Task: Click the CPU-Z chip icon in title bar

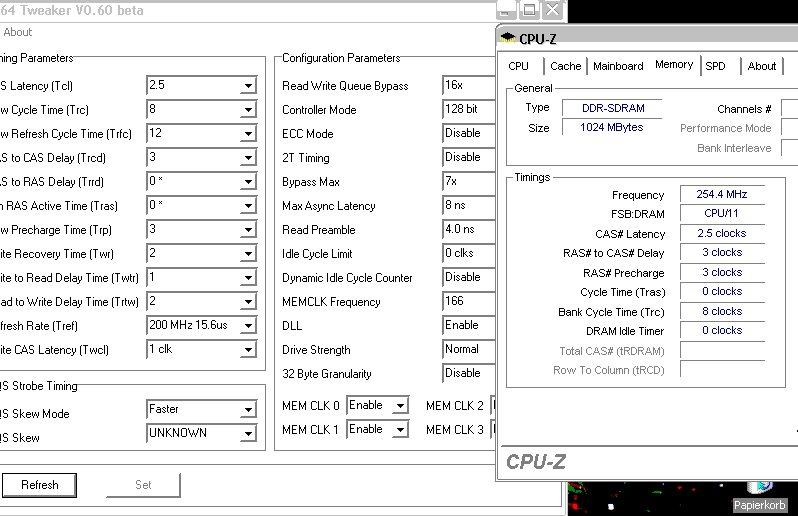Action: pos(507,38)
